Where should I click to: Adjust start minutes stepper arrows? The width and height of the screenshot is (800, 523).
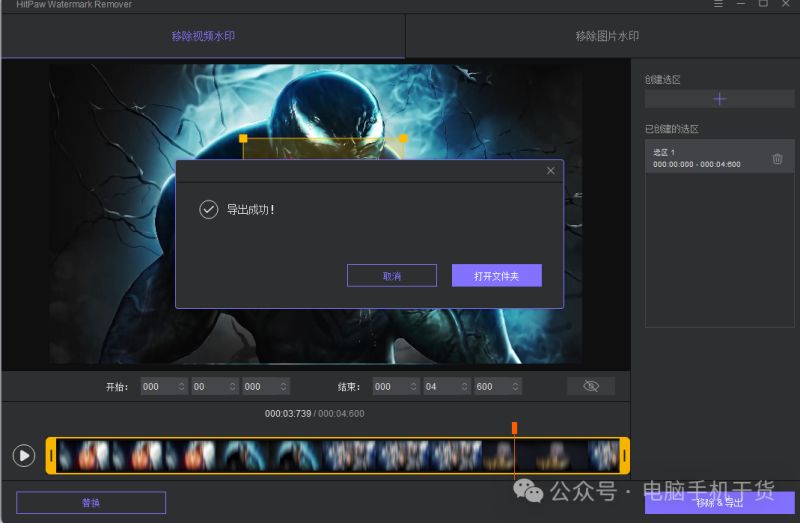(182, 387)
